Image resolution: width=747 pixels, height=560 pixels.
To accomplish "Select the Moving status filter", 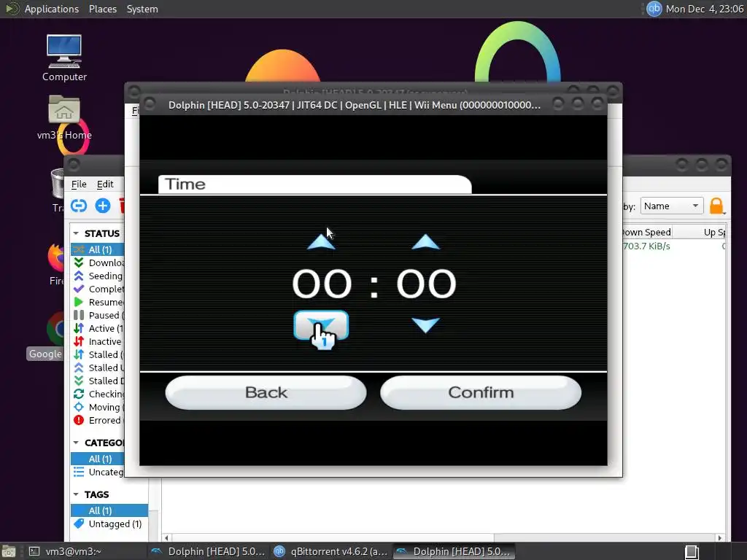I will [x=98, y=407].
